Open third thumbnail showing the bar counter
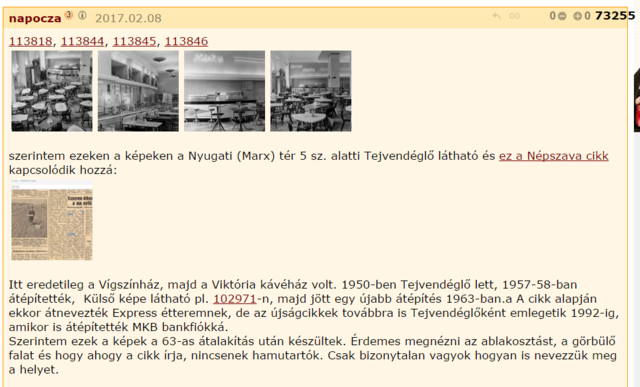Screen dimensions: 640x387 point(224,91)
